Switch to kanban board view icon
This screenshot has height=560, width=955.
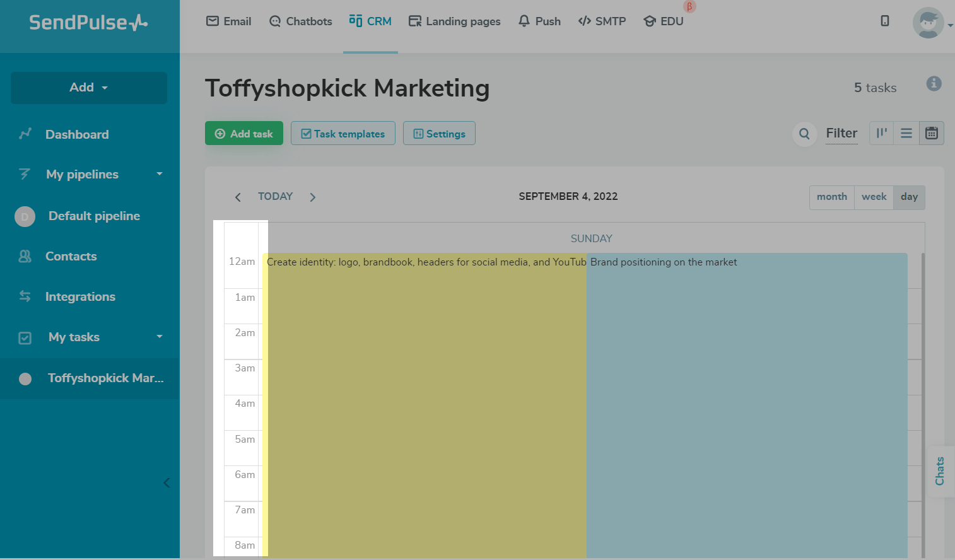click(881, 133)
